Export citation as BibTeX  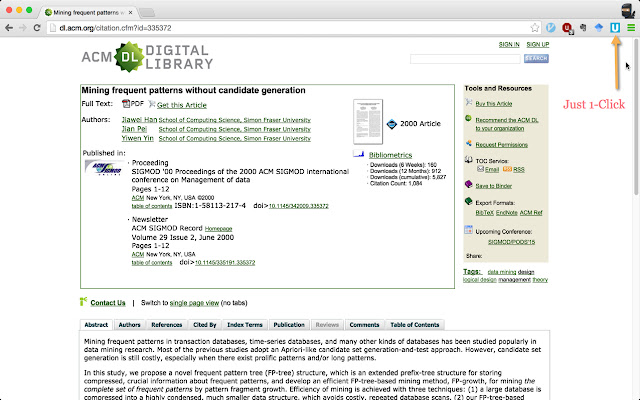click(484, 213)
